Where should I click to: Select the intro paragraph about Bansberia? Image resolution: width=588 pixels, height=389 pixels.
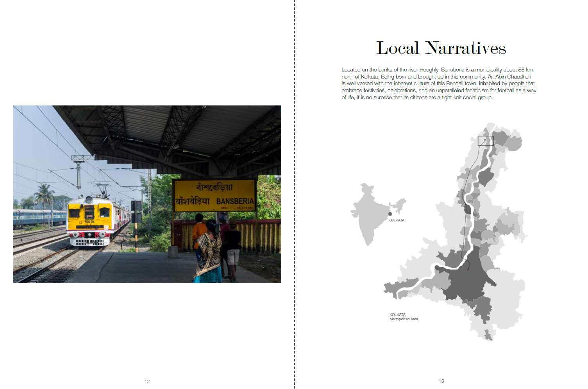coord(438,84)
